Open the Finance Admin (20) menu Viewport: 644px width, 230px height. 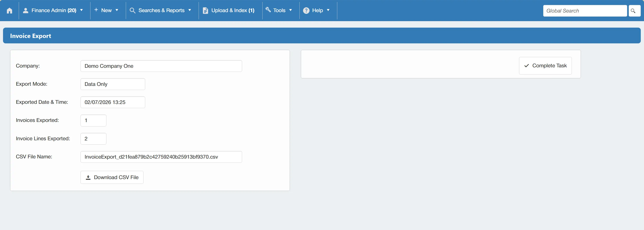[54, 11]
